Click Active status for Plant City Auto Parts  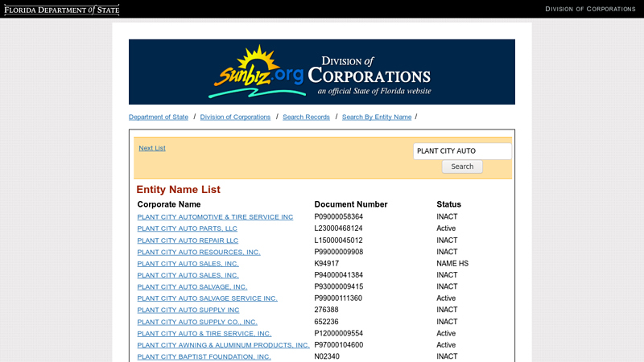[x=446, y=228]
